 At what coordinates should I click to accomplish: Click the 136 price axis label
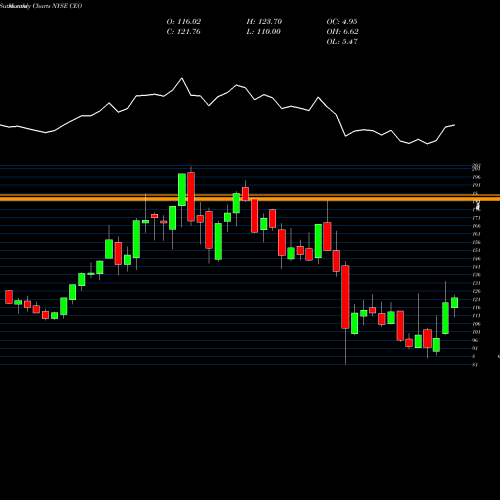476,275
